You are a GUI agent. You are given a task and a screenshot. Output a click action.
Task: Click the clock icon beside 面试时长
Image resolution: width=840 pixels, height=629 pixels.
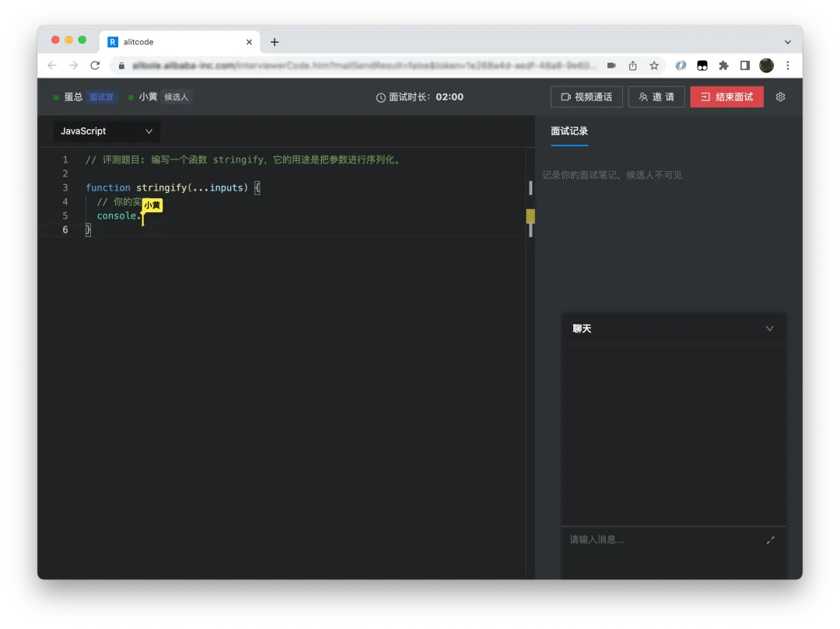point(380,97)
